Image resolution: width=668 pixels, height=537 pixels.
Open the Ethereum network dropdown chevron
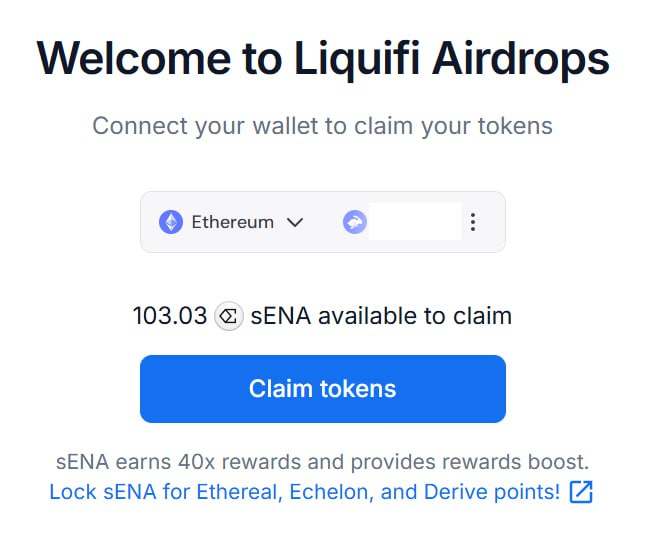(x=295, y=222)
